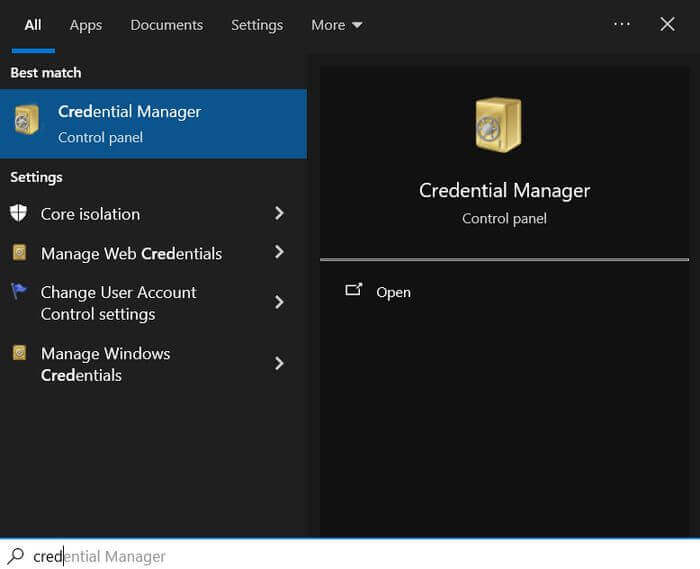
Task: Switch to the Apps tab
Action: pos(86,25)
